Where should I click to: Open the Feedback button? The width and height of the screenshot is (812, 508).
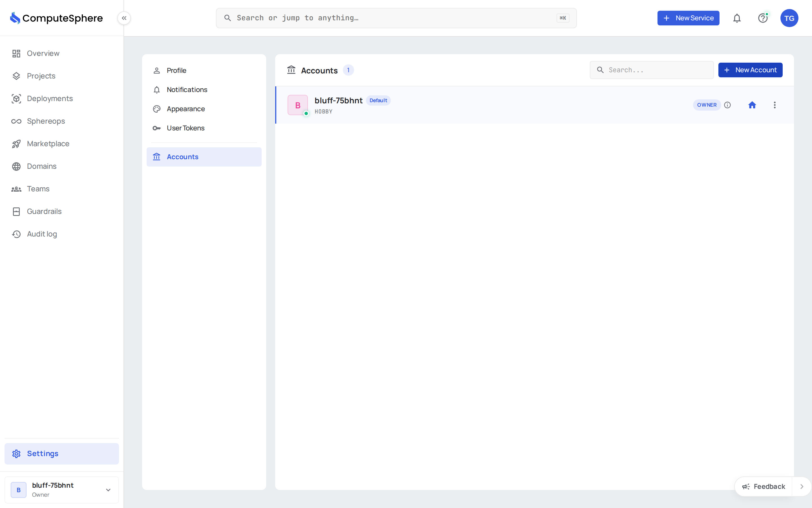coord(763,487)
